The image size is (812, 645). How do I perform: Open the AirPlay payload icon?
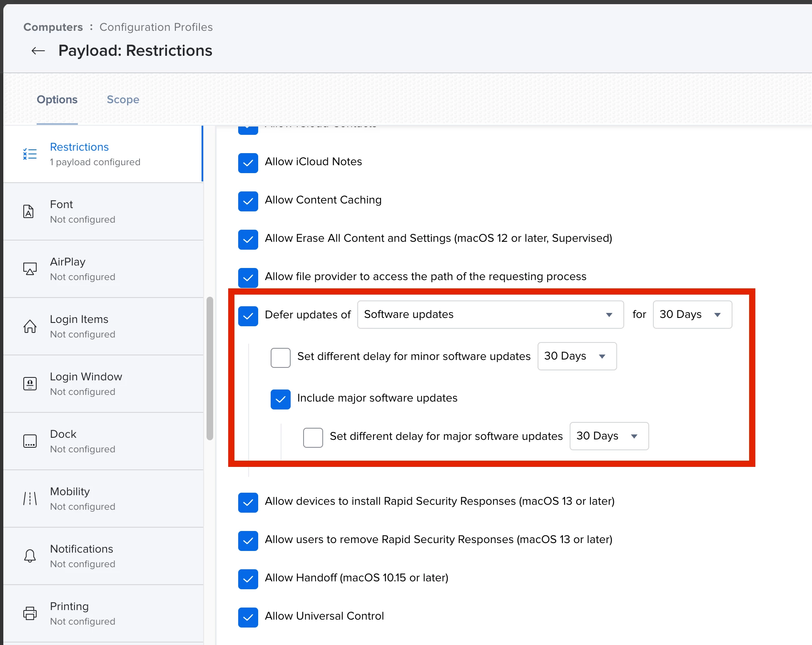tap(30, 269)
